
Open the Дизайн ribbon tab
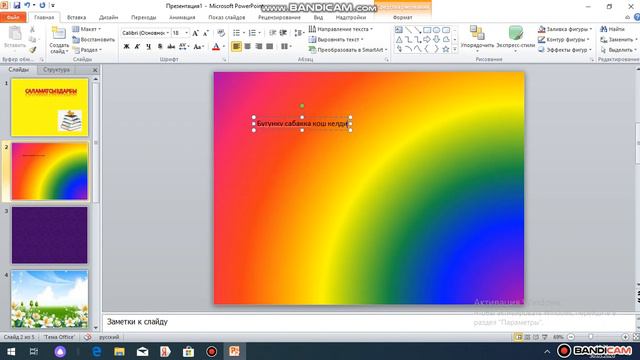click(x=109, y=18)
